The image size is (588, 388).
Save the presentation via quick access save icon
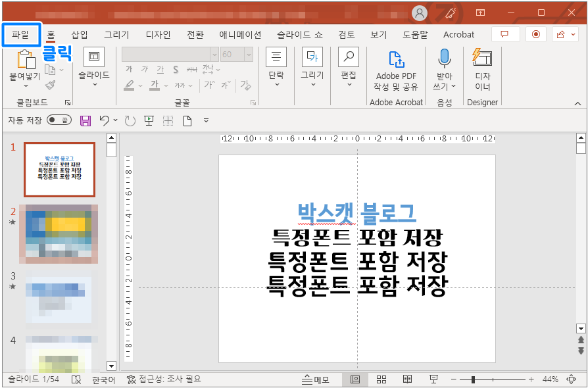(86, 120)
